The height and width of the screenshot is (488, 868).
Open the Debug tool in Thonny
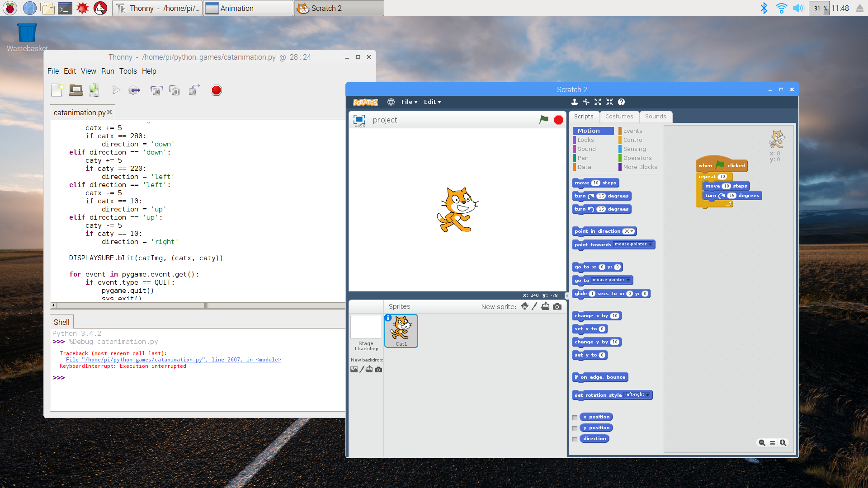[134, 90]
